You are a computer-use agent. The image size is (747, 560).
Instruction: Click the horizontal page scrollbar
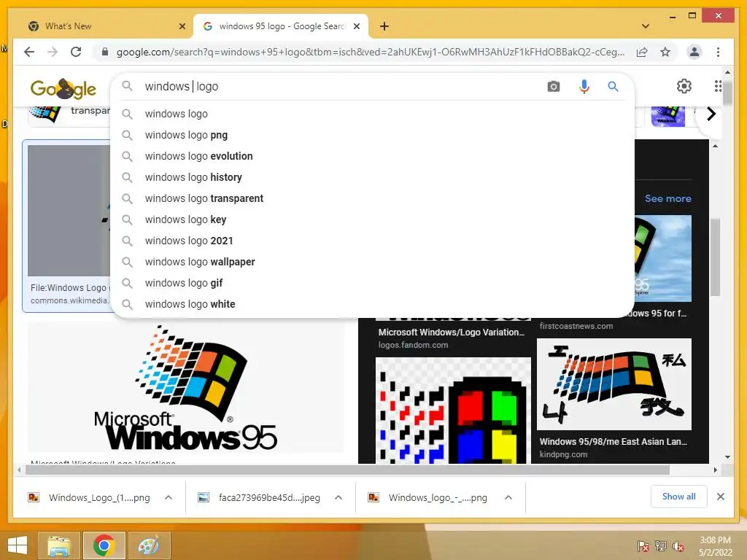(348, 470)
